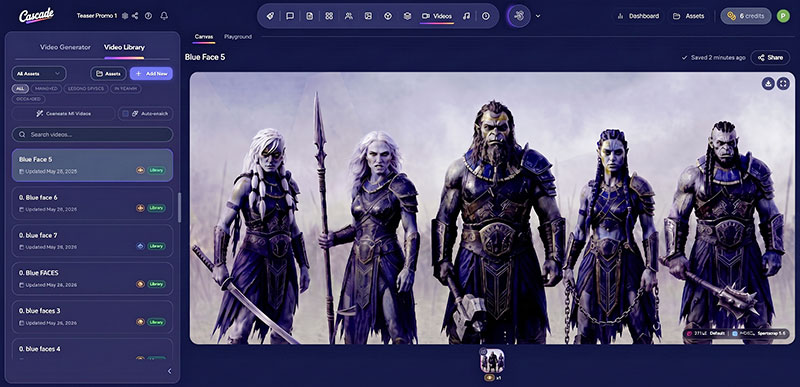
Task: Select the filter chip on the second row
Action: point(29,99)
